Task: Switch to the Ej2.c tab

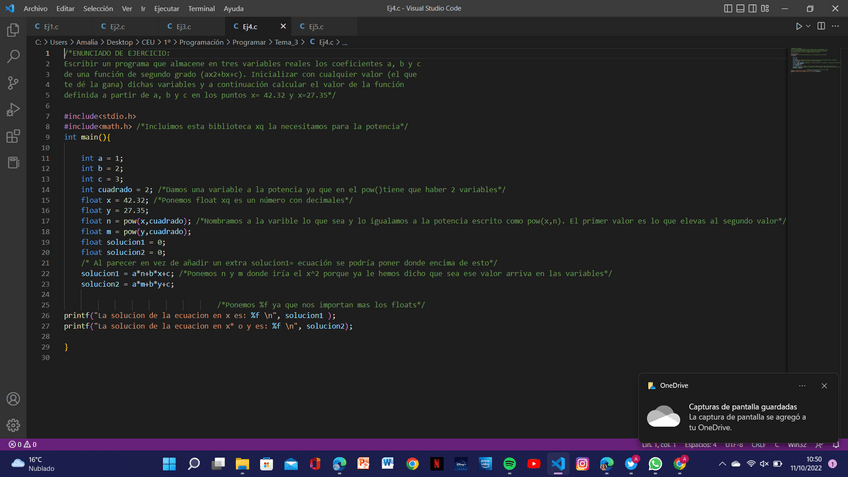Action: coord(117,26)
